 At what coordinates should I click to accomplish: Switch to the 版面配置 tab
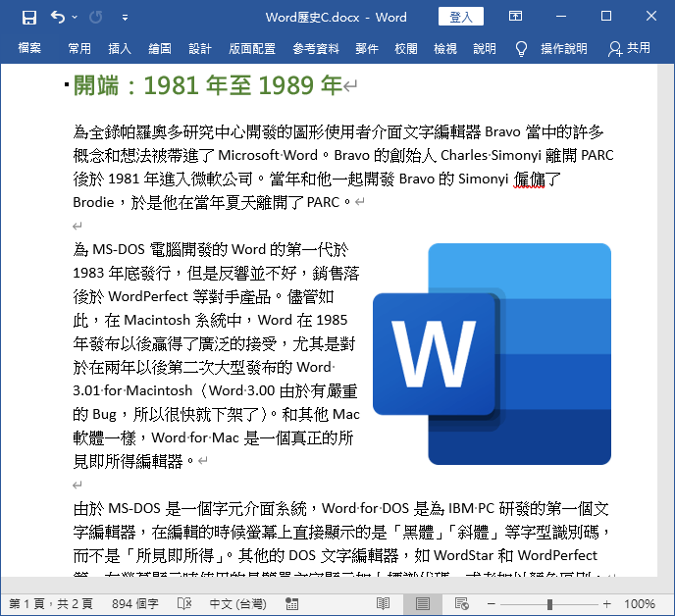252,48
